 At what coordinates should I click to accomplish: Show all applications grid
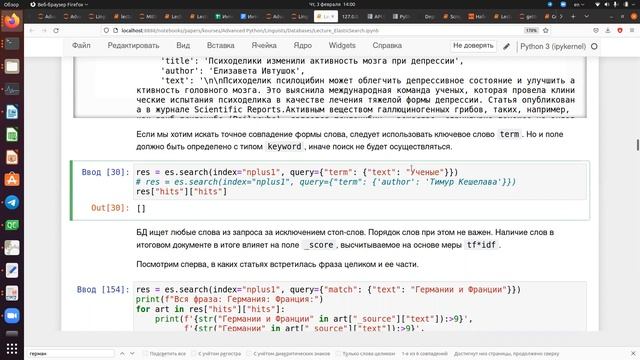12,348
